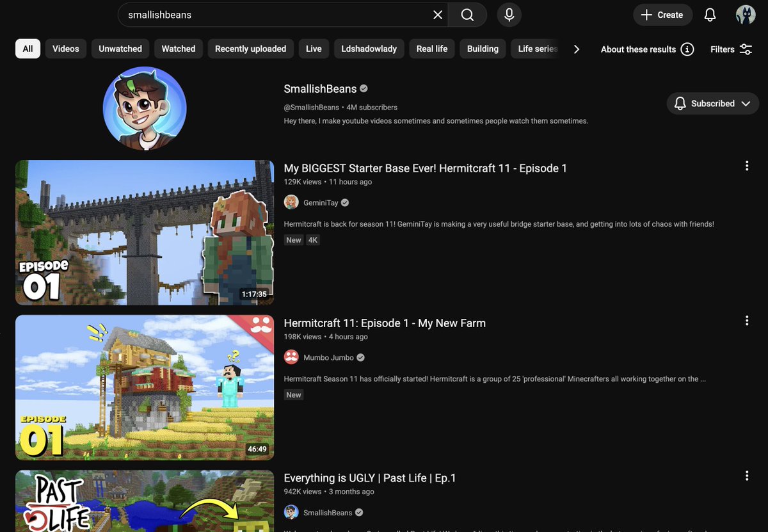768x532 pixels.
Task: Select the Live filter chip
Action: click(314, 49)
